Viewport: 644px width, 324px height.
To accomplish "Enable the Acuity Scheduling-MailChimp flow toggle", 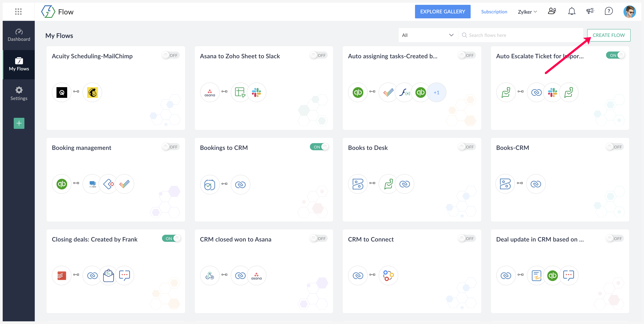I will [x=171, y=55].
